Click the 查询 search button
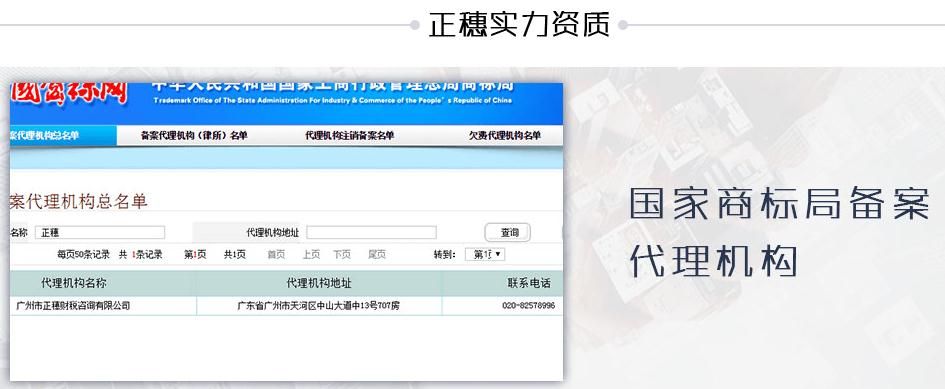Screen dimensions: 945x389 pyautogui.click(x=507, y=232)
